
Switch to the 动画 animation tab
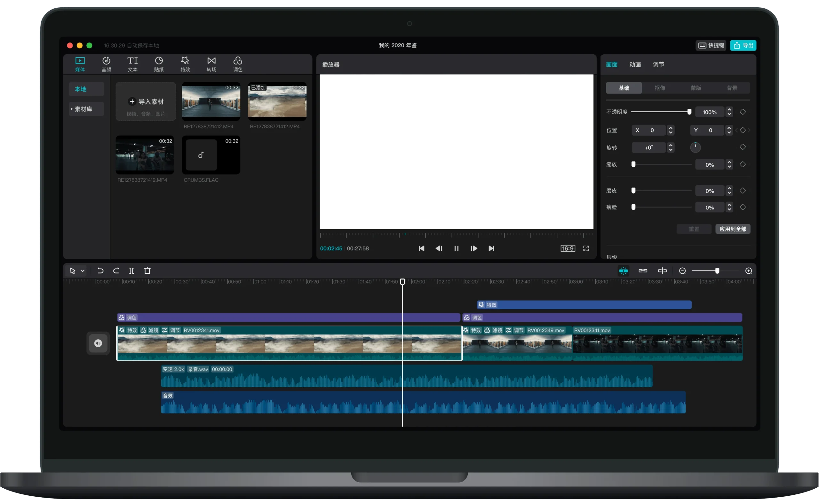coord(635,64)
